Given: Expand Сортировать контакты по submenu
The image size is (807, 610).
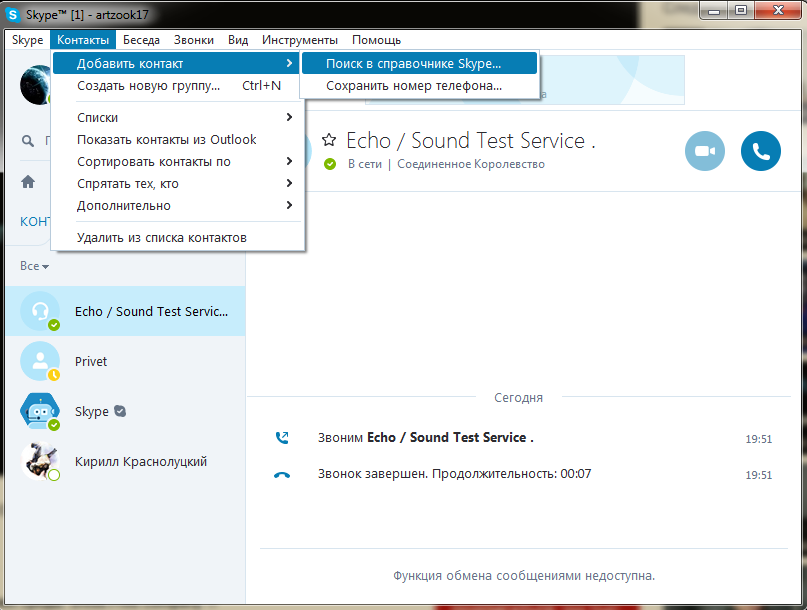Looking at the screenshot, I should point(176,162).
